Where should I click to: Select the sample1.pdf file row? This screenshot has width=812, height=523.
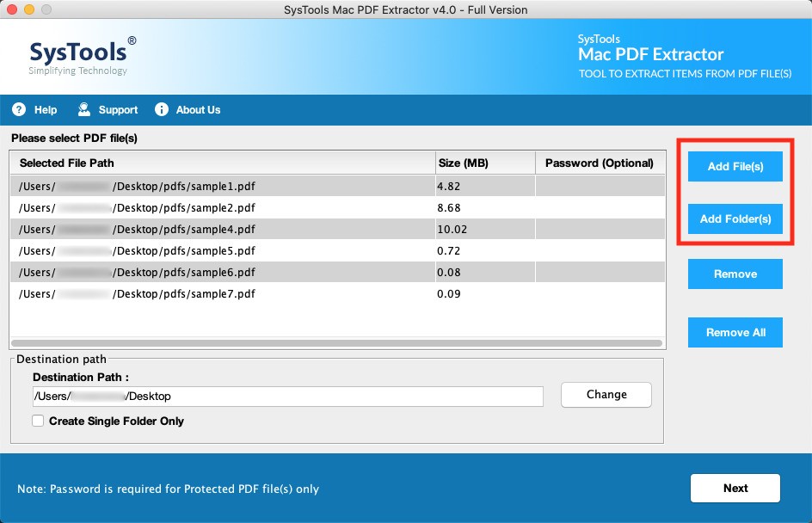(x=338, y=186)
